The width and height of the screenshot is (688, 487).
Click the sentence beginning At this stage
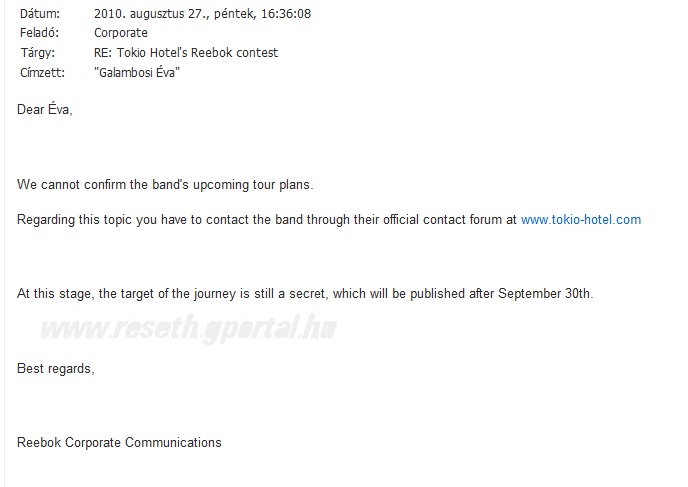pyautogui.click(x=305, y=294)
